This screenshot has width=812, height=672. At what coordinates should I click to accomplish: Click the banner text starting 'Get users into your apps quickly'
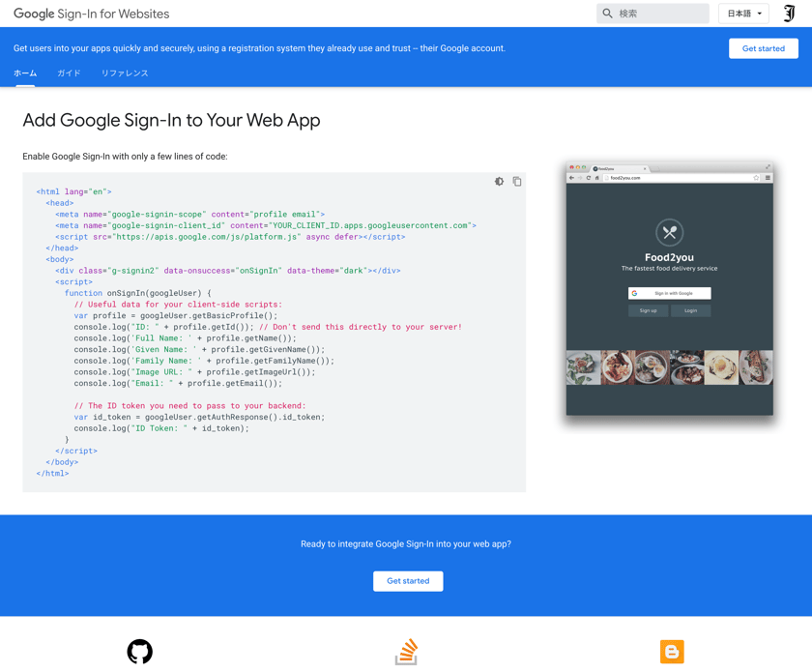pyautogui.click(x=259, y=48)
